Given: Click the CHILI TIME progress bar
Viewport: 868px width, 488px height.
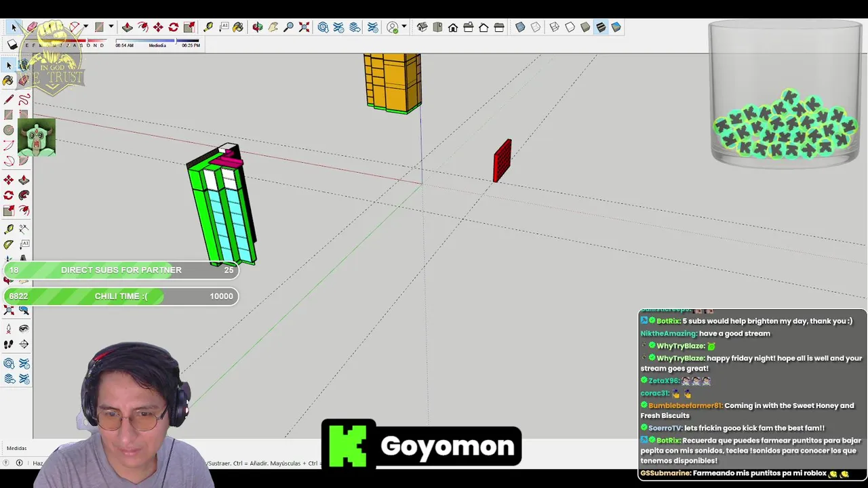Looking at the screenshot, I should [121, 296].
